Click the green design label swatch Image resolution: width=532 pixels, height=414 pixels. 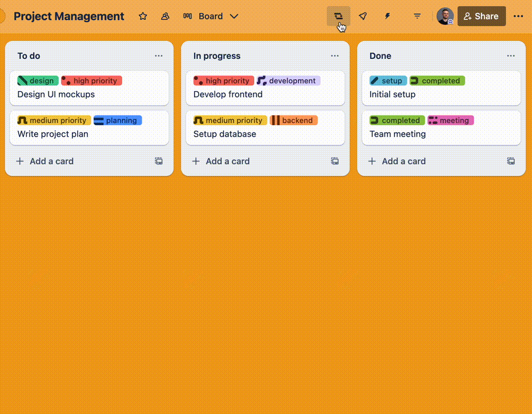37,81
